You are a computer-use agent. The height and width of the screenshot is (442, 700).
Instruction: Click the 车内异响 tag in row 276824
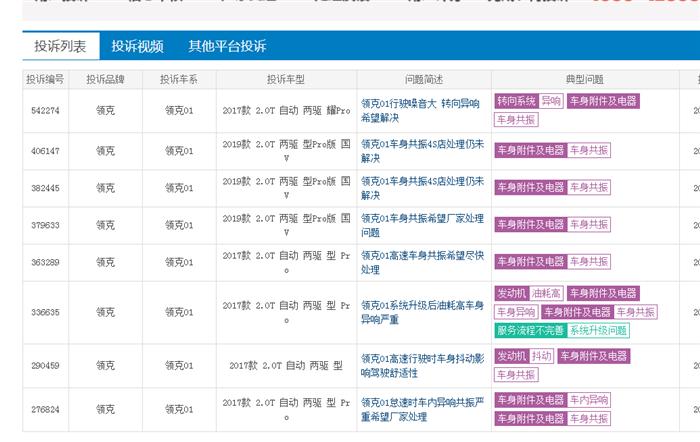[x=589, y=400]
